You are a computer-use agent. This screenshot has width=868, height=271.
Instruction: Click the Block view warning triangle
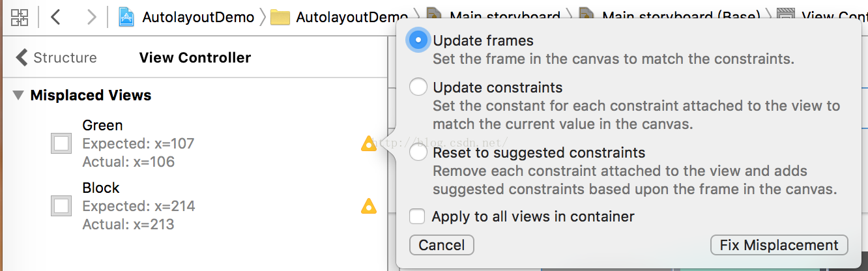(x=369, y=207)
